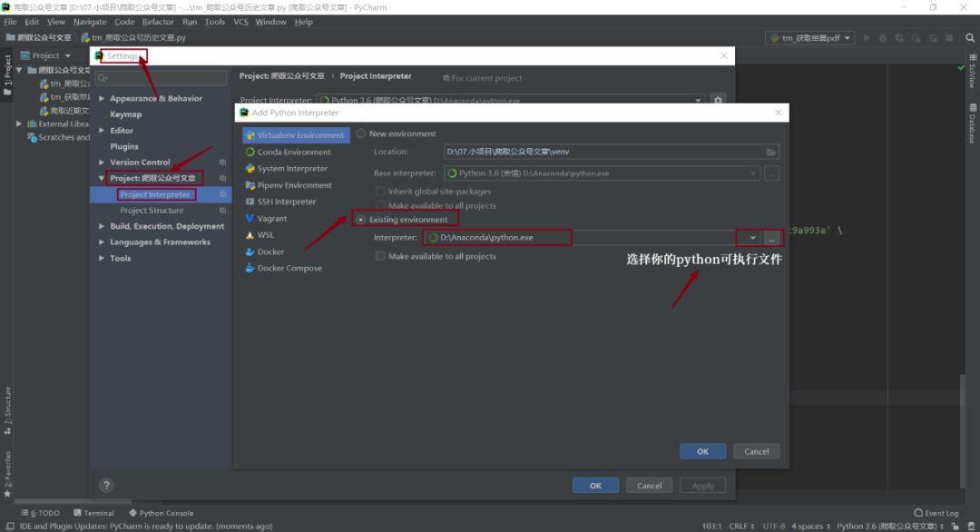Expand the Editor settings group

point(102,131)
